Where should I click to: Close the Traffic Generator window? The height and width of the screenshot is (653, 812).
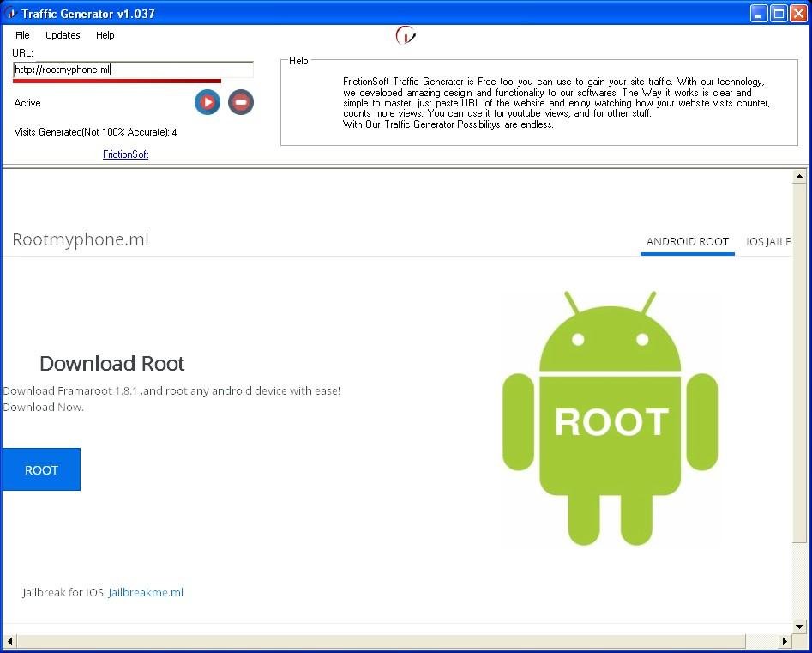click(798, 14)
